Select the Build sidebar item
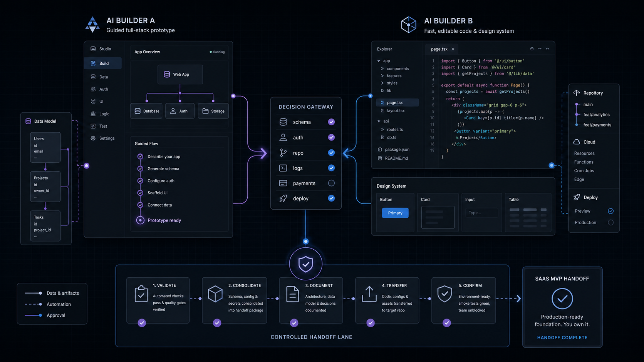644x362 pixels. (103, 63)
